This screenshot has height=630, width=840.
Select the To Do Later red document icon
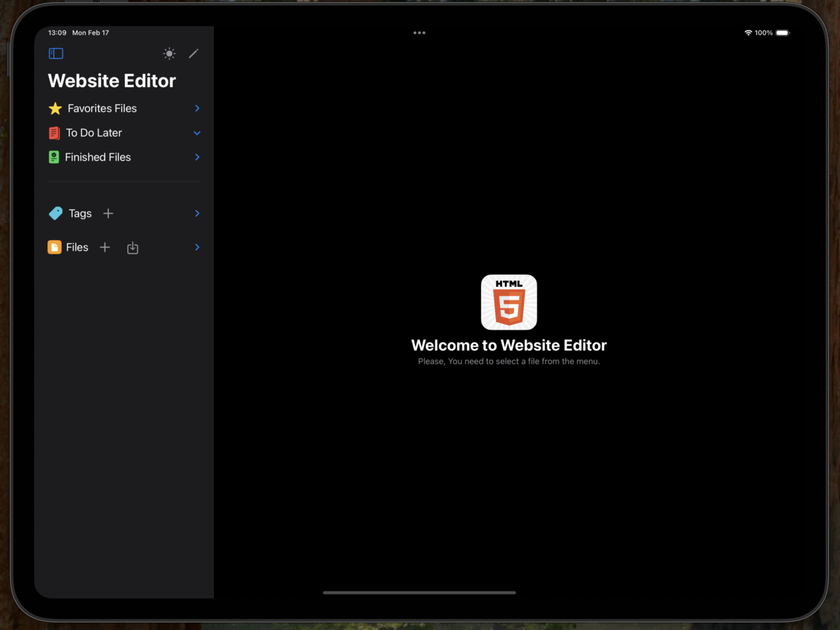click(54, 133)
